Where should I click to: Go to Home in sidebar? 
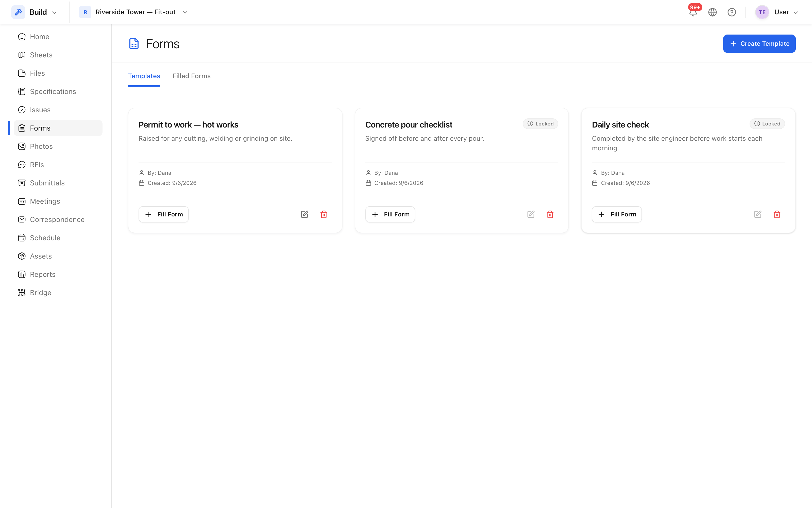(58, 37)
